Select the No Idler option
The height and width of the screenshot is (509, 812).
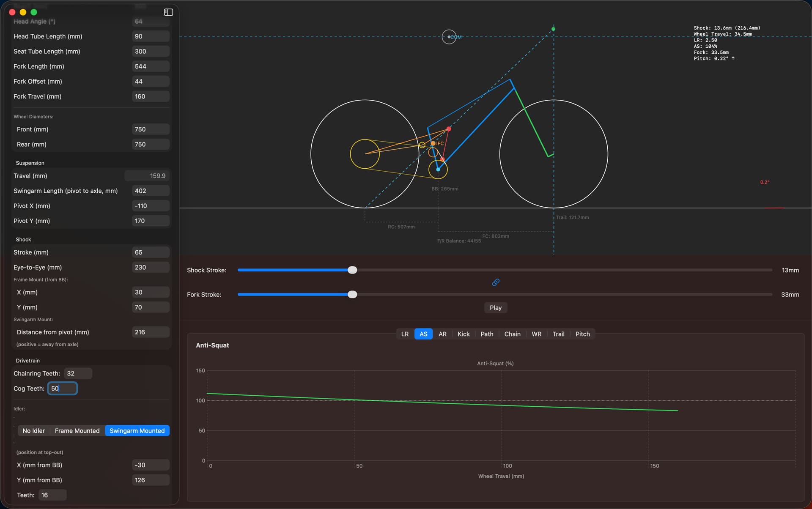pyautogui.click(x=33, y=431)
